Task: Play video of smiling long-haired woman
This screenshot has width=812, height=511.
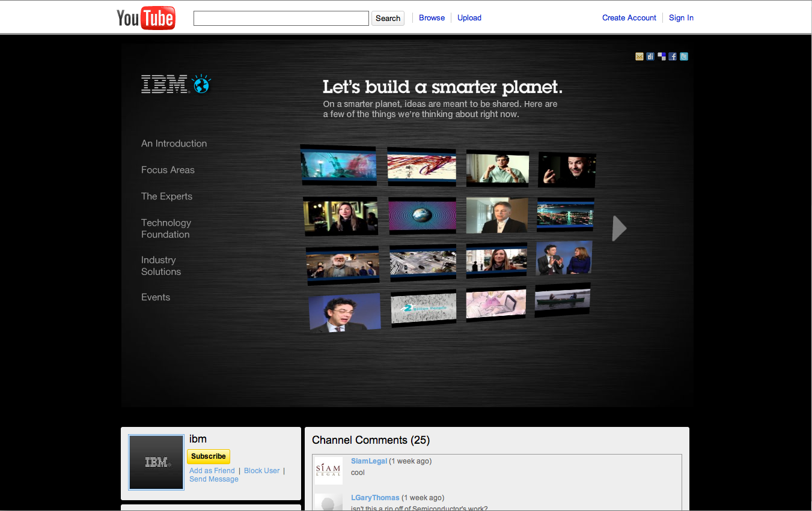Action: 497,261
